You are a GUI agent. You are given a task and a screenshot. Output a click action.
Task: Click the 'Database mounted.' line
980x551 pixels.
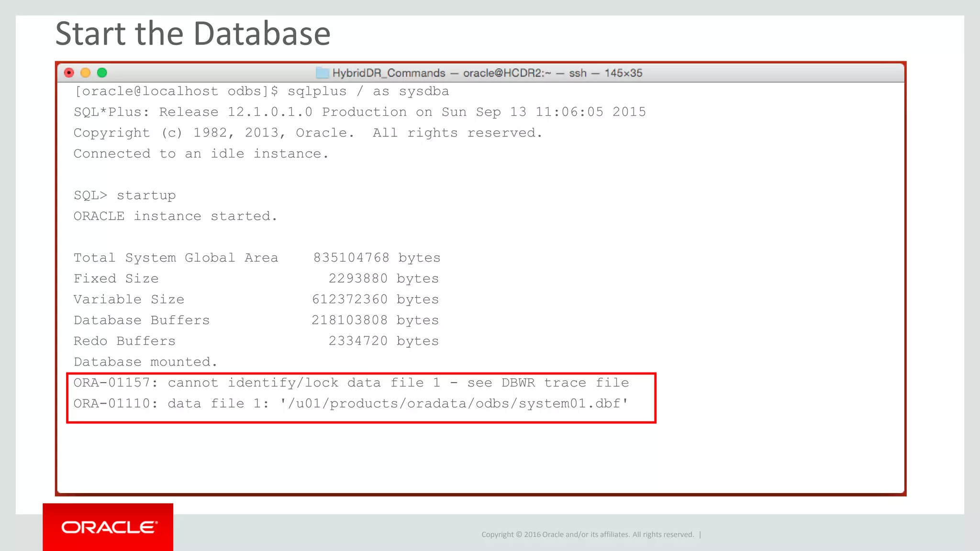click(145, 362)
